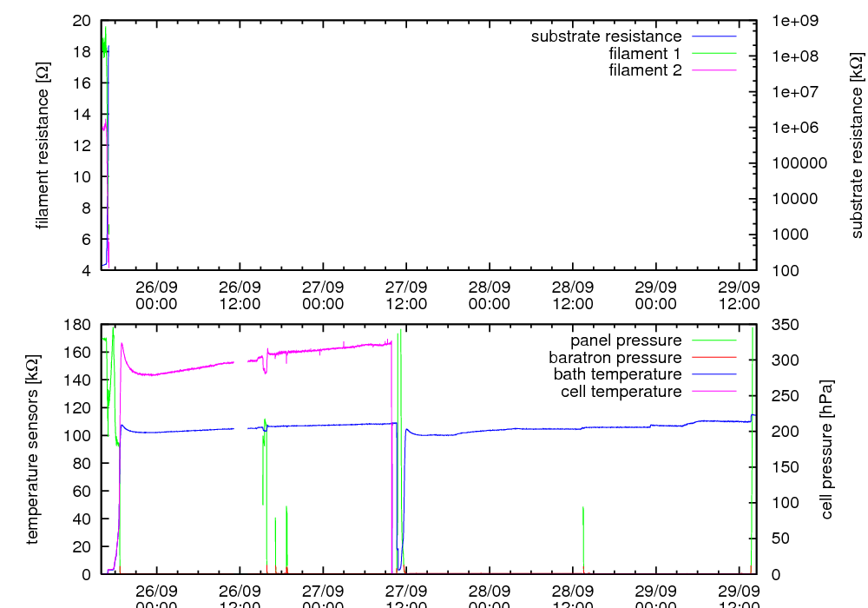Select the baratron pressure legend label

pyautogui.click(x=615, y=358)
